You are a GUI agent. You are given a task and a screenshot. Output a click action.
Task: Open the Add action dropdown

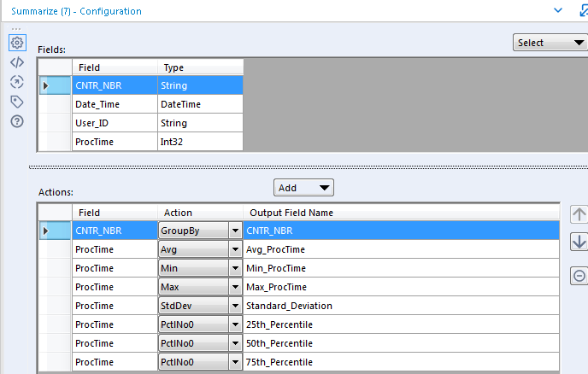(x=303, y=187)
